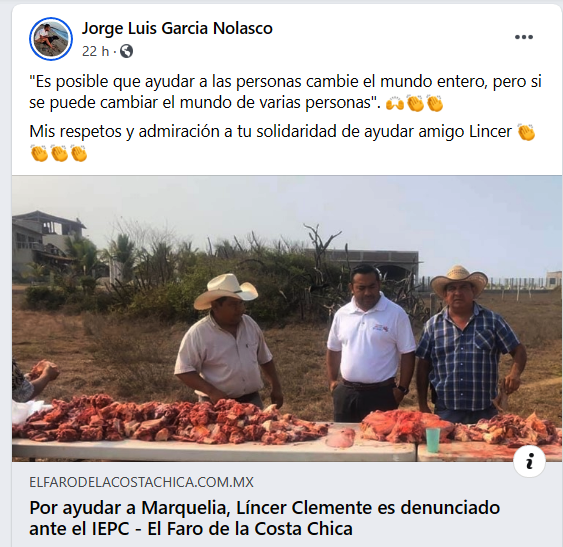Click the 22 h post timestamp
Viewport: 563px width, 547px height.
point(95,51)
